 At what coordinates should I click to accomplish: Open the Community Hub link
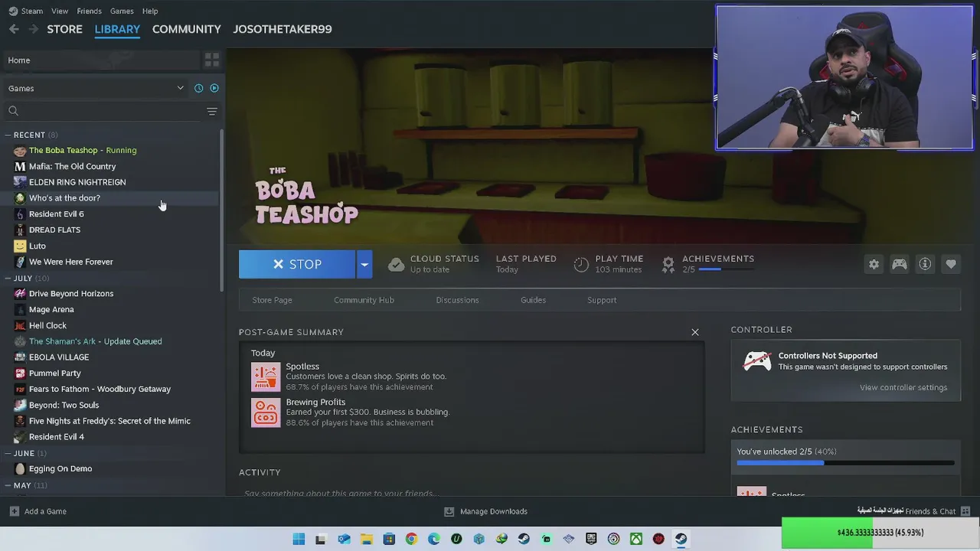coord(364,300)
